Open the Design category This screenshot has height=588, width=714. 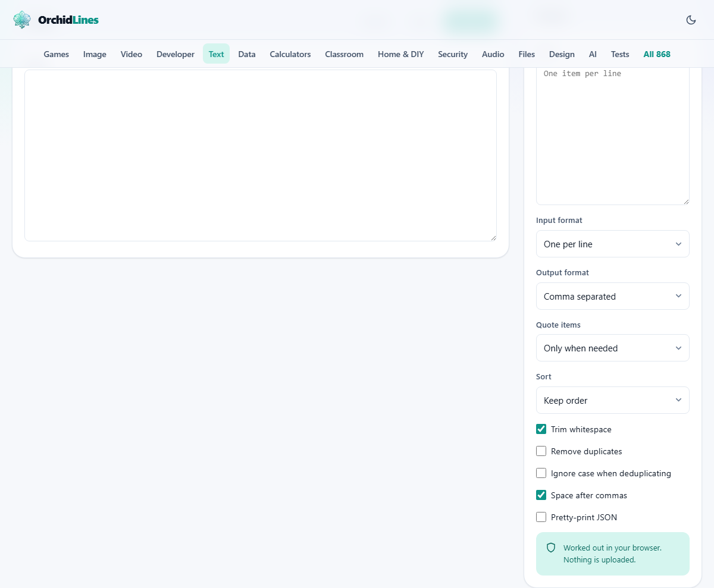(x=562, y=54)
